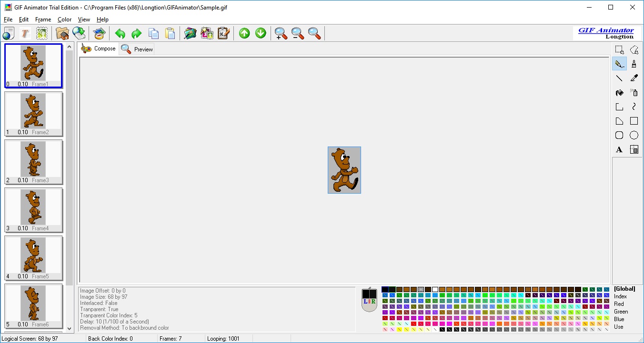Image resolution: width=644 pixels, height=343 pixels.
Task: Select the Paint Bucket fill tool
Action: (619, 92)
